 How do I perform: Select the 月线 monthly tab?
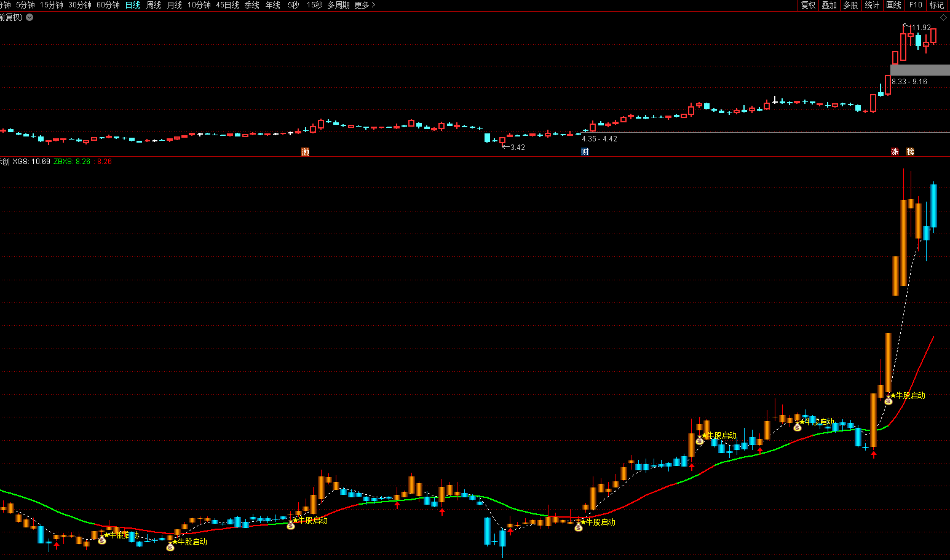[x=175, y=5]
